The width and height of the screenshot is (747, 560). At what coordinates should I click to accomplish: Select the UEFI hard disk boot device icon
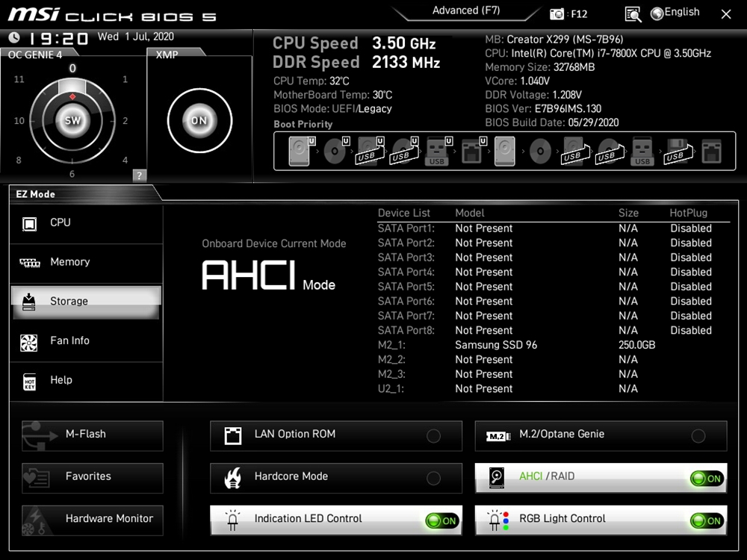(x=301, y=151)
